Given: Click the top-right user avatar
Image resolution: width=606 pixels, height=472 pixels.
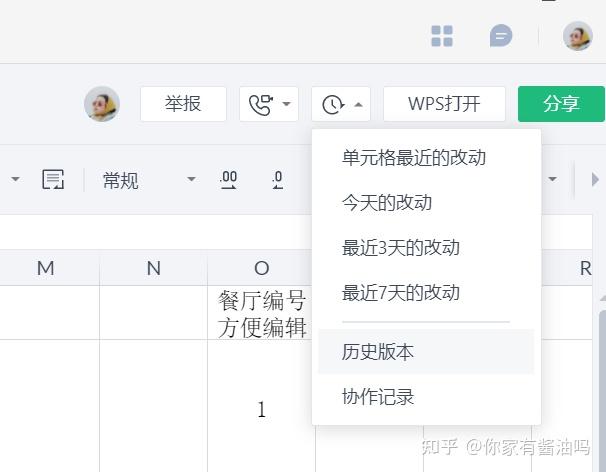Looking at the screenshot, I should click(x=577, y=36).
